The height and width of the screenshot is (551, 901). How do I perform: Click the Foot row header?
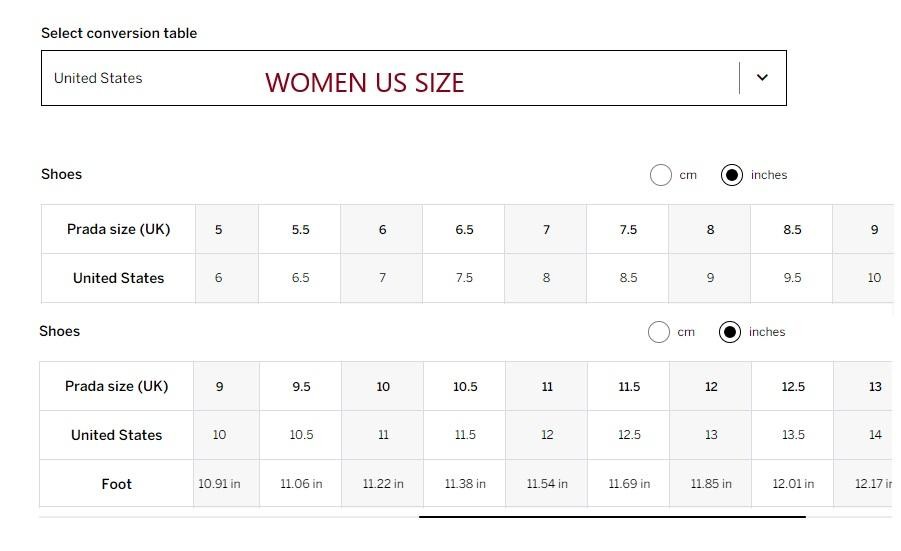tap(117, 484)
